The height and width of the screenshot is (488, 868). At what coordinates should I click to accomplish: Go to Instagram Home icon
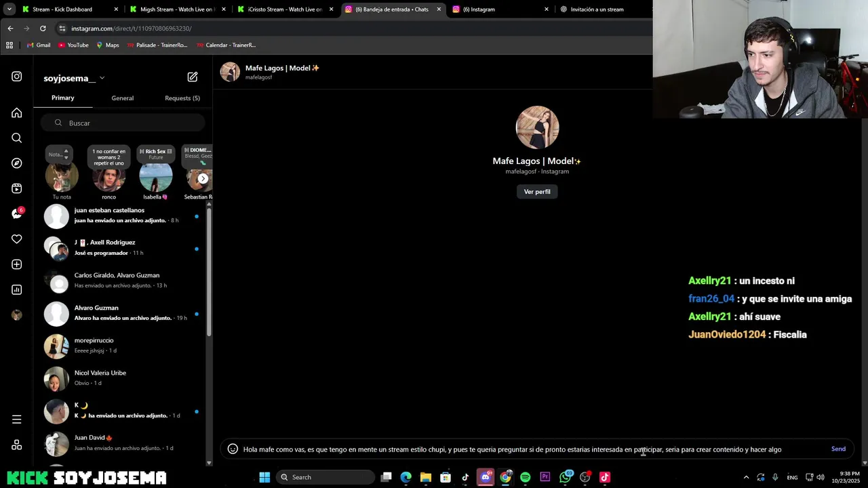tap(16, 113)
